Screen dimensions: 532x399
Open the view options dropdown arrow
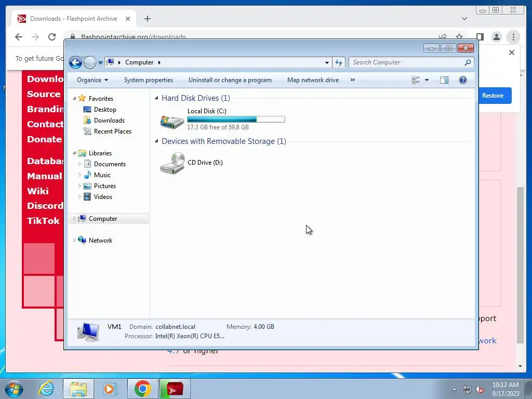(427, 80)
